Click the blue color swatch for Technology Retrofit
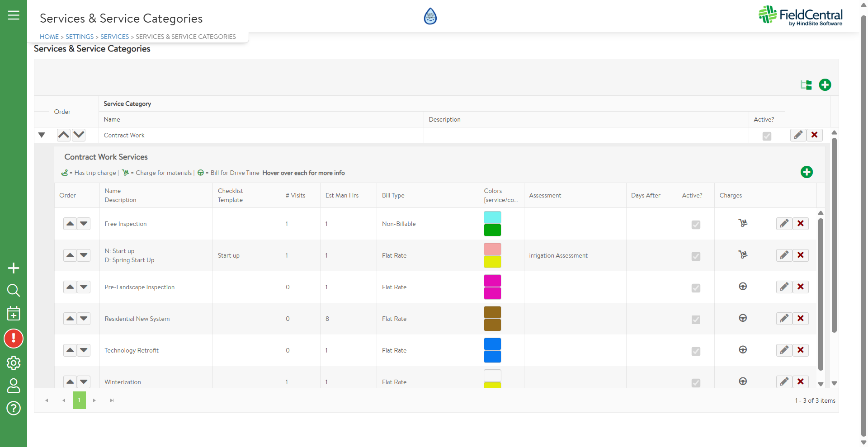This screenshot has width=868, height=447. tap(492, 344)
